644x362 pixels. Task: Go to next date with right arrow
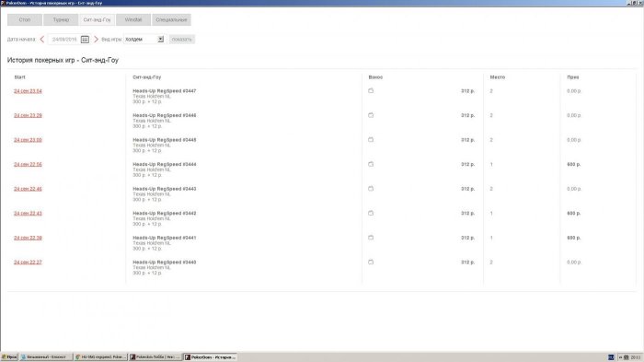pyautogui.click(x=96, y=39)
